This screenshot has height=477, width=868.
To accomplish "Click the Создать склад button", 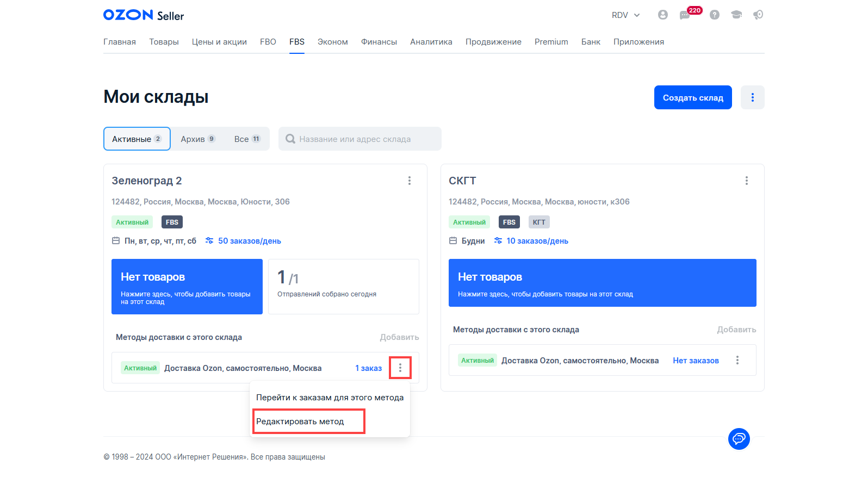I will tap(693, 97).
